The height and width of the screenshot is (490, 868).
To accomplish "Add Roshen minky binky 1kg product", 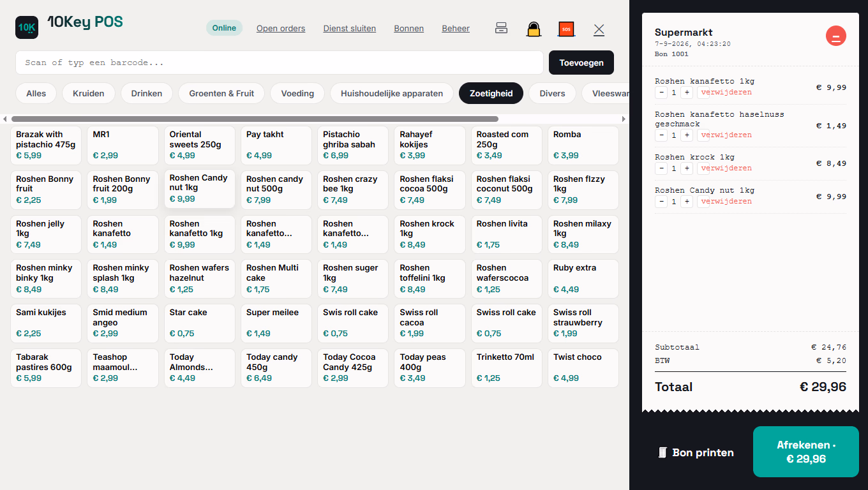I will (46, 279).
